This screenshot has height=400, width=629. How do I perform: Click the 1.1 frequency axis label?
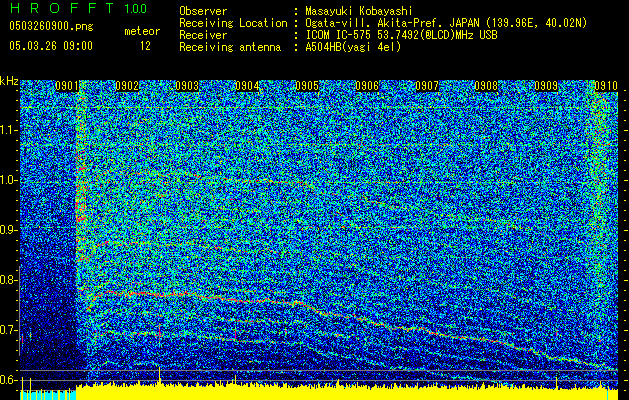click(8, 130)
